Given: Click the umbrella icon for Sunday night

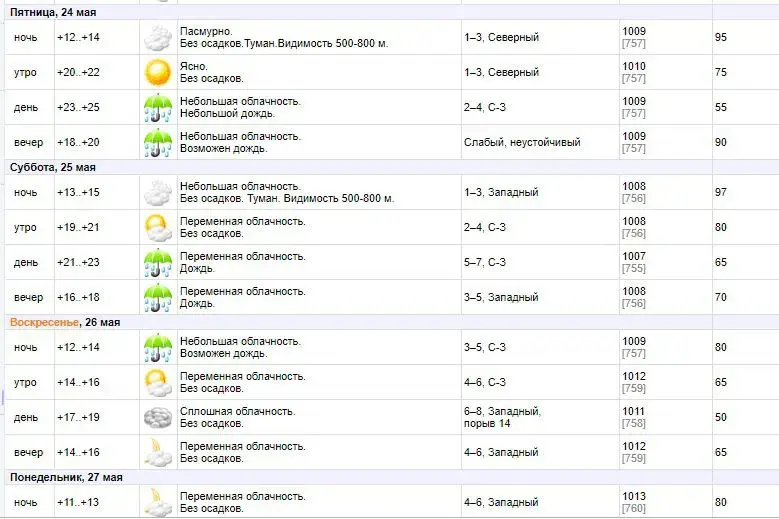Looking at the screenshot, I should pos(158,348).
